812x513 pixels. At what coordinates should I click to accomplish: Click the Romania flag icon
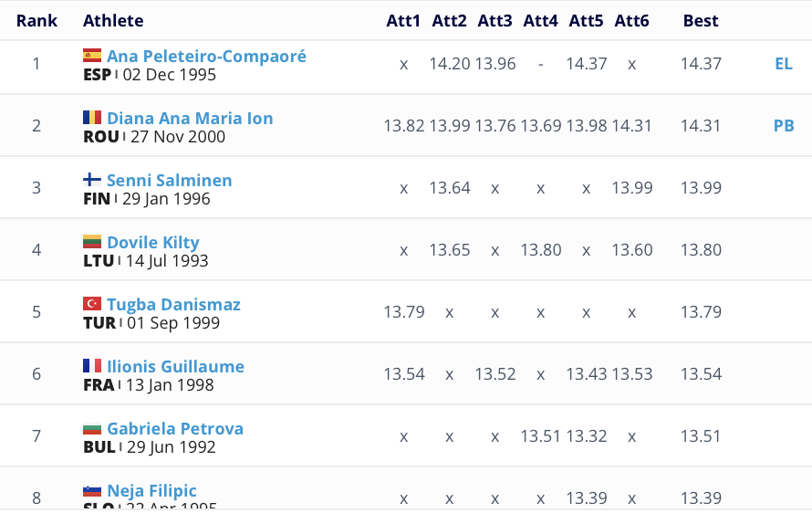click(92, 118)
